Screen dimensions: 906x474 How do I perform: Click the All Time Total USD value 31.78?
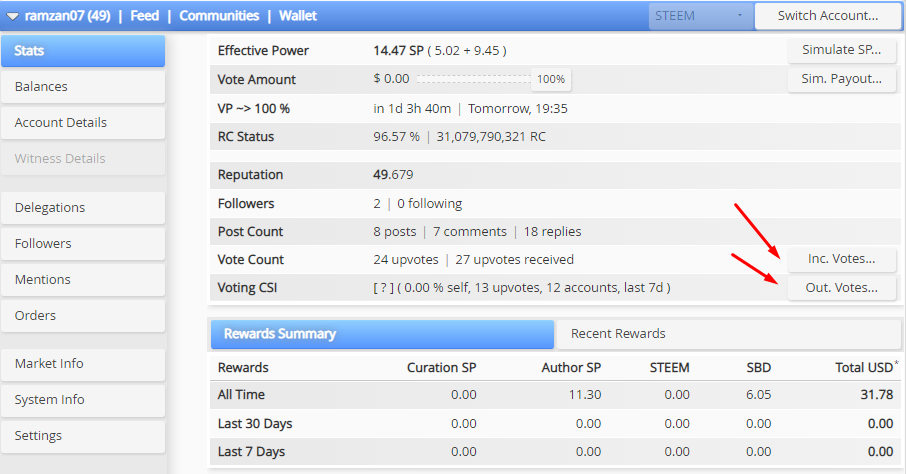[x=877, y=395]
